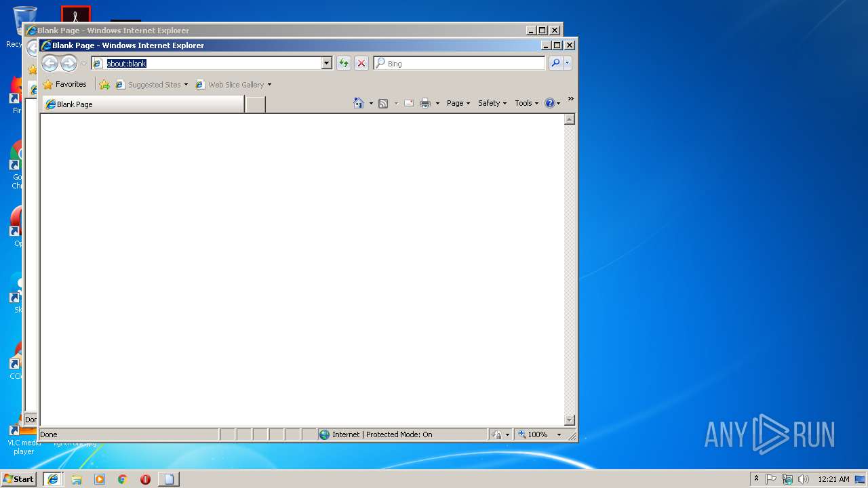Expand the Web Slice Gallery dropdown arrow
This screenshot has width=868, height=488.
coord(269,85)
